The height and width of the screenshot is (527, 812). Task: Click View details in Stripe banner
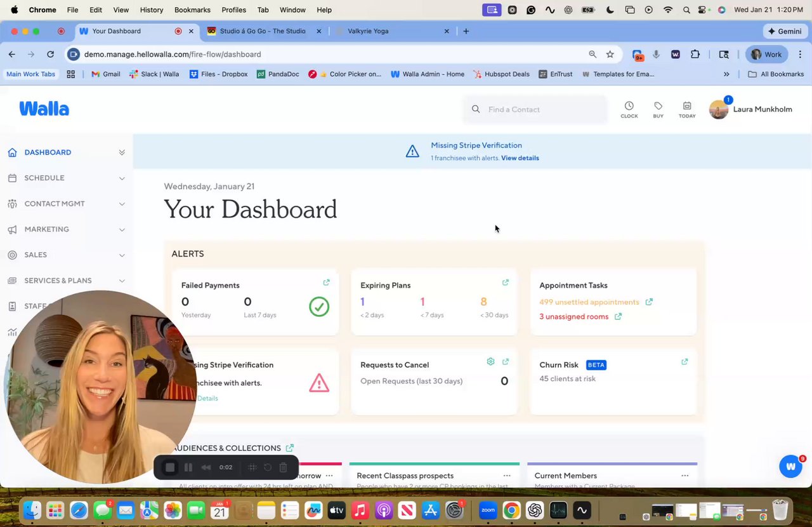pos(520,158)
